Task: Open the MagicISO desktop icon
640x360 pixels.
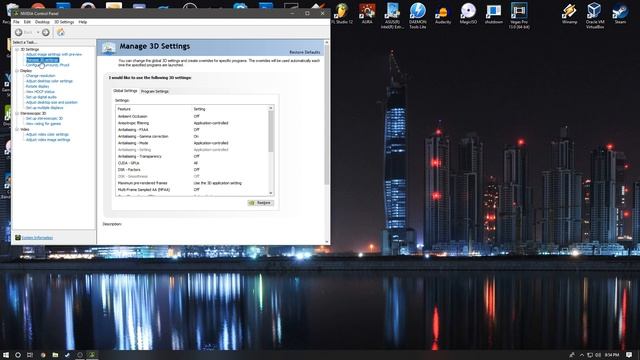Action: pyautogui.click(x=468, y=13)
